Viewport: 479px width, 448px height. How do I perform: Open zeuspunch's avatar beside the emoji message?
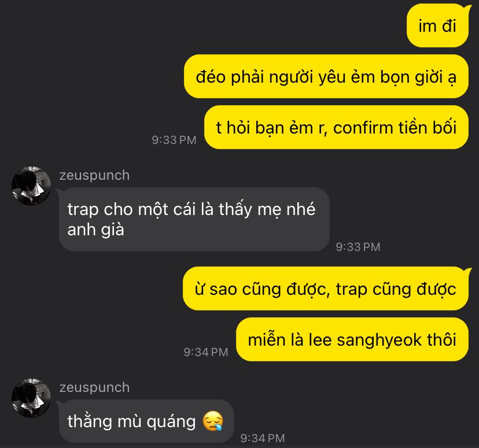click(x=31, y=398)
